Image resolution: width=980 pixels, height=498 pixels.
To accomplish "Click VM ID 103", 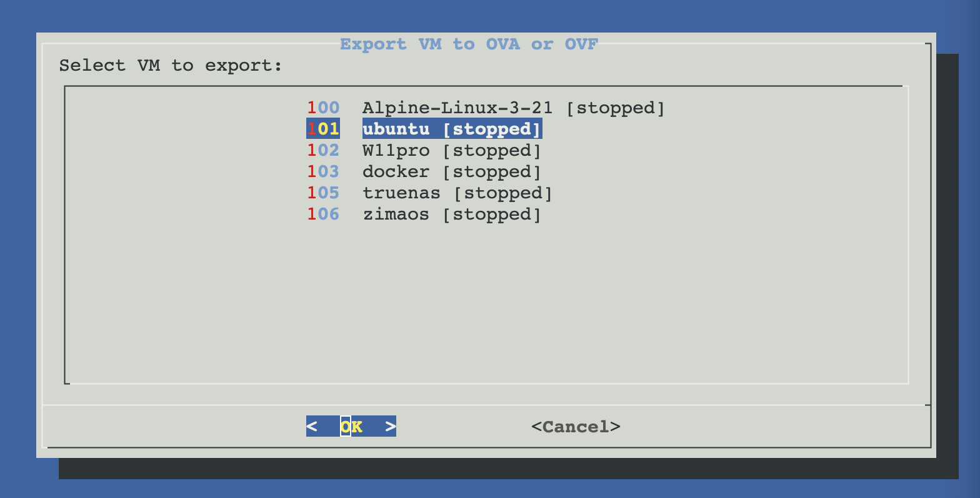I will [x=323, y=172].
